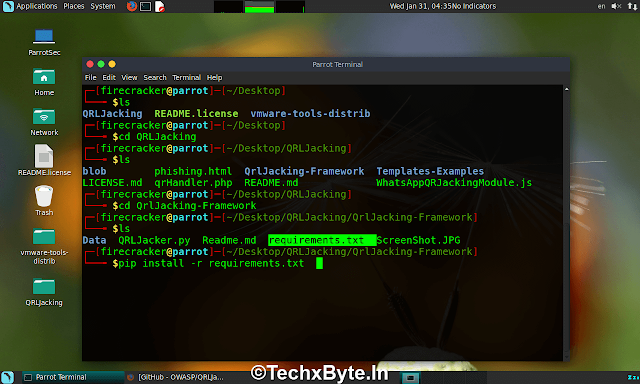Image resolution: width=640 pixels, height=384 pixels.
Task: Select README.license file on desktop
Action: [44, 160]
